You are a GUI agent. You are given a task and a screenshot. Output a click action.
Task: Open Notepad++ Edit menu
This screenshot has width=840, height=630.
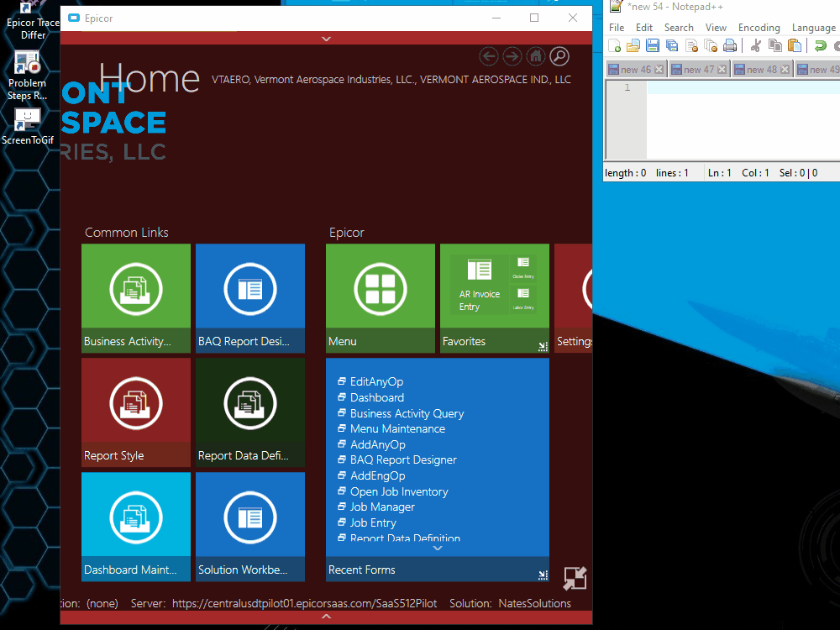[644, 28]
